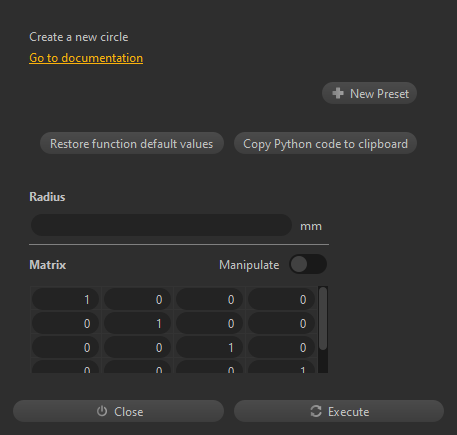Select matrix cell row two column three
This screenshot has height=435, width=457.
click(x=209, y=323)
